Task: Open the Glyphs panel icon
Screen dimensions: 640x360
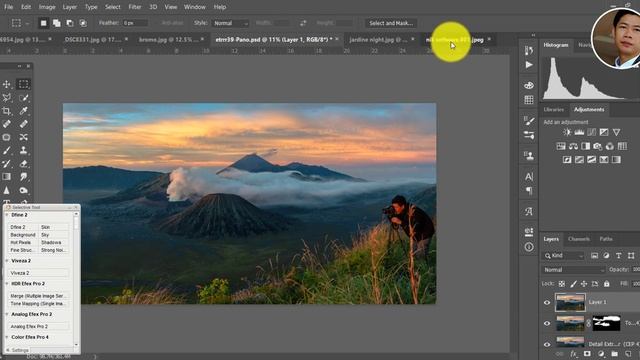Action: click(x=529, y=211)
